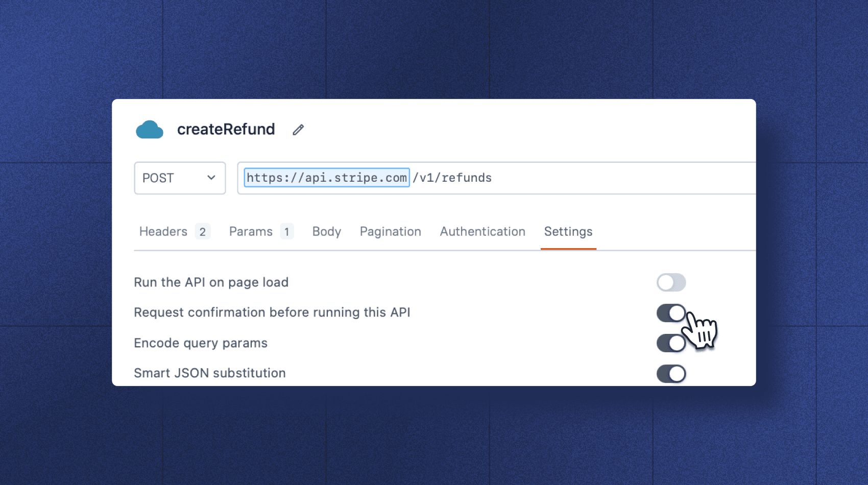
Task: Select the api.stripe.com base URL field
Action: click(x=327, y=178)
